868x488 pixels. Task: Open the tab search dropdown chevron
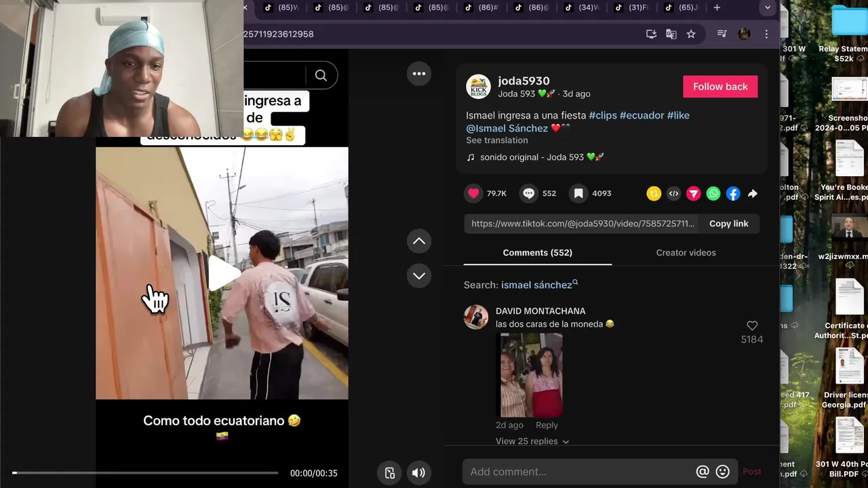coord(768,7)
